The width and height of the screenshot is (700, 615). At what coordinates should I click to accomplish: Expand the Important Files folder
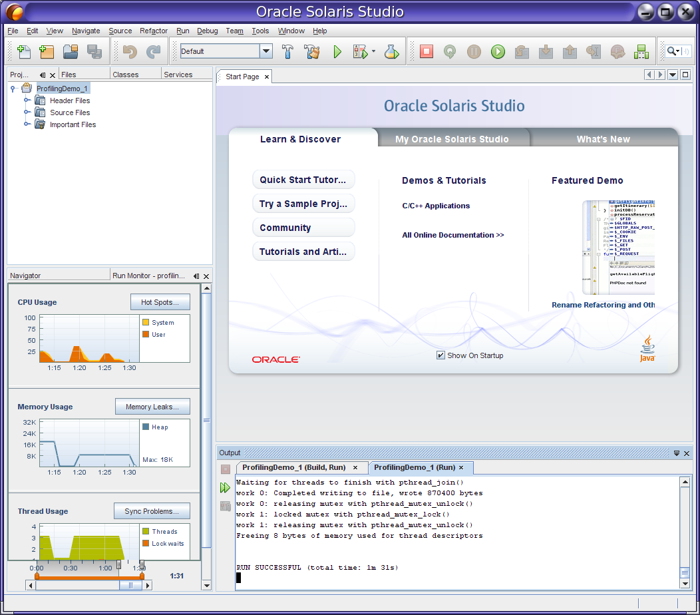tap(27, 124)
